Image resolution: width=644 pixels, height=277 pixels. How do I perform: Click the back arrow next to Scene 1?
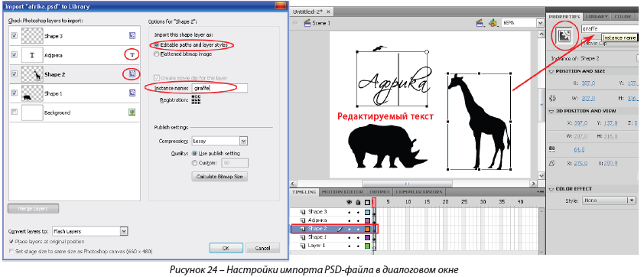295,23
